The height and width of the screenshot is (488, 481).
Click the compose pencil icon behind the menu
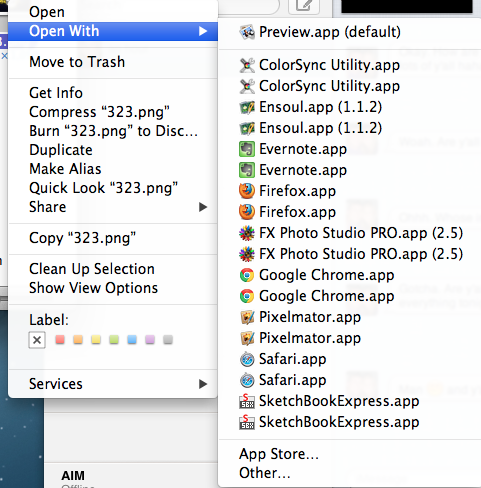304,6
